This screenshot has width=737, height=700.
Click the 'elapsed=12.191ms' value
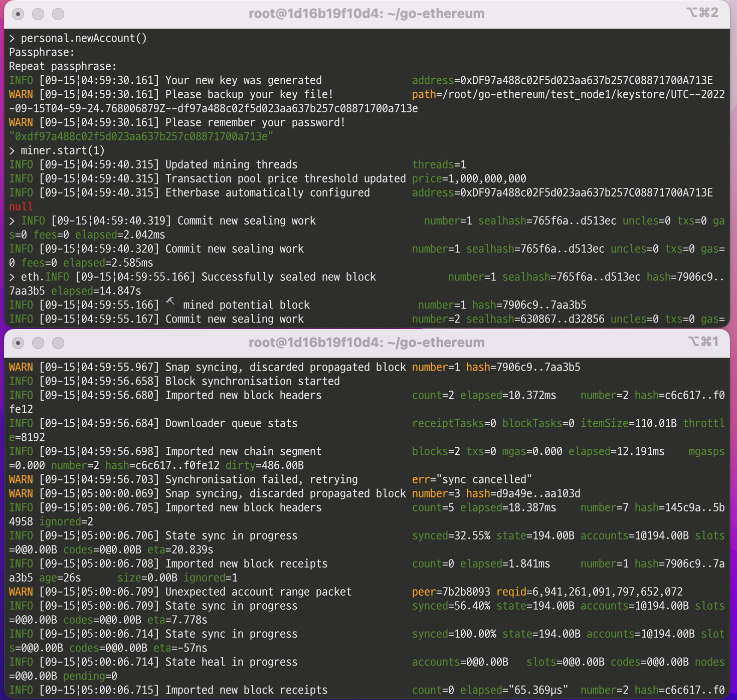tap(617, 451)
